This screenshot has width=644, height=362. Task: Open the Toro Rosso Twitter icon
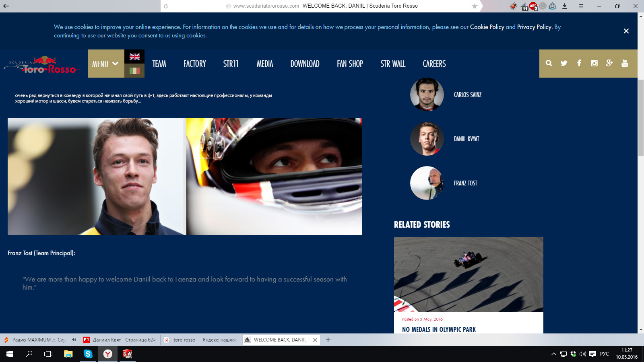pyautogui.click(x=564, y=63)
